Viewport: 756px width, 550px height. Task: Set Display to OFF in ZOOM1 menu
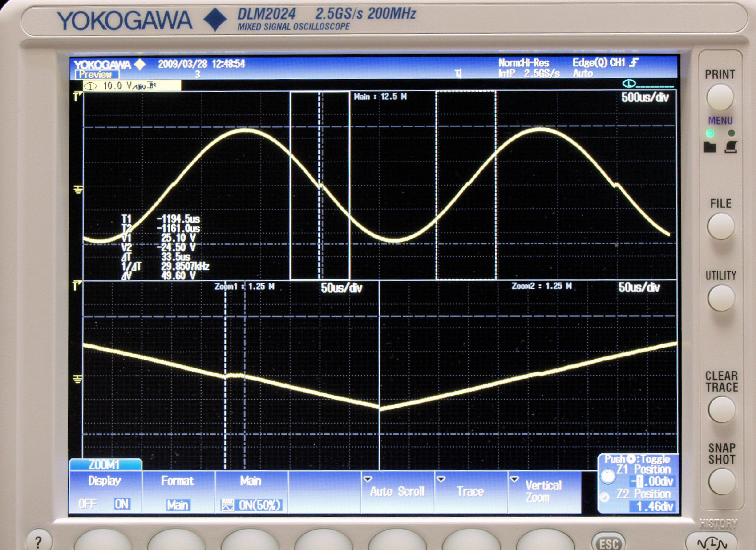click(87, 504)
